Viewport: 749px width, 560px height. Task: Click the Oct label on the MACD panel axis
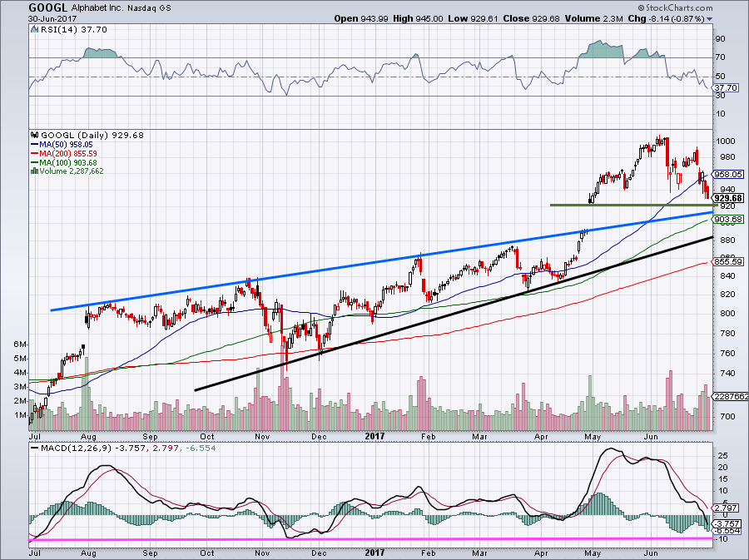[207, 553]
